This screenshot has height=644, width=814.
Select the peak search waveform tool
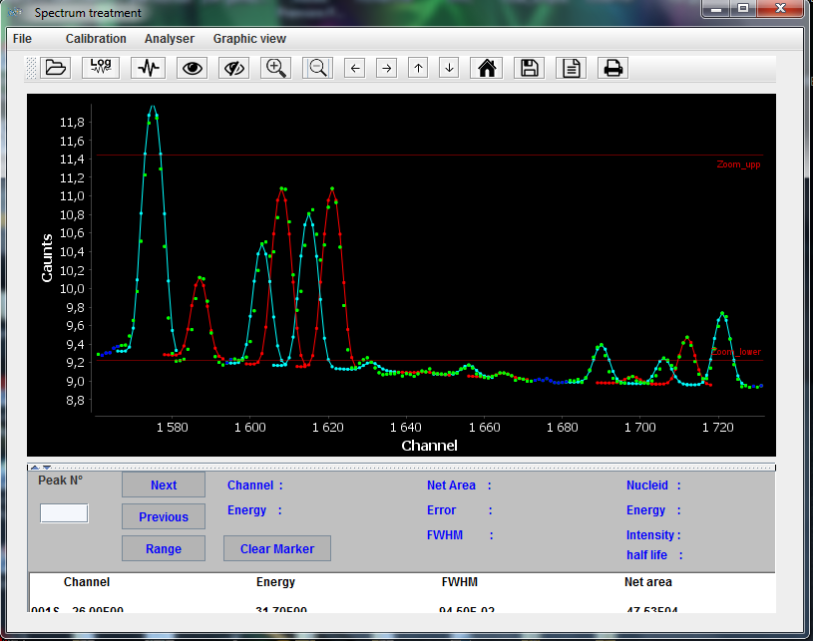point(148,67)
